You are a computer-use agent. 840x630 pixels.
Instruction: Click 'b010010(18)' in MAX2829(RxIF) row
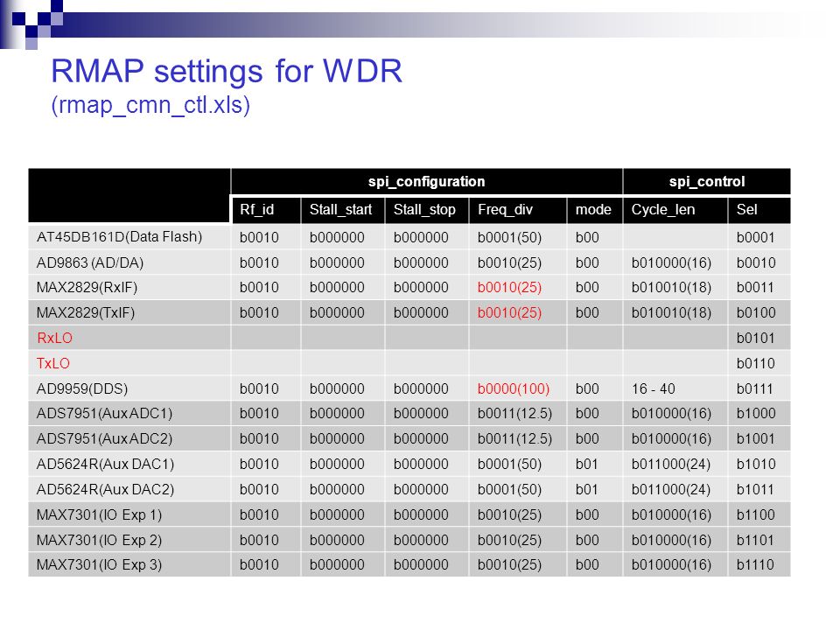tap(671, 288)
